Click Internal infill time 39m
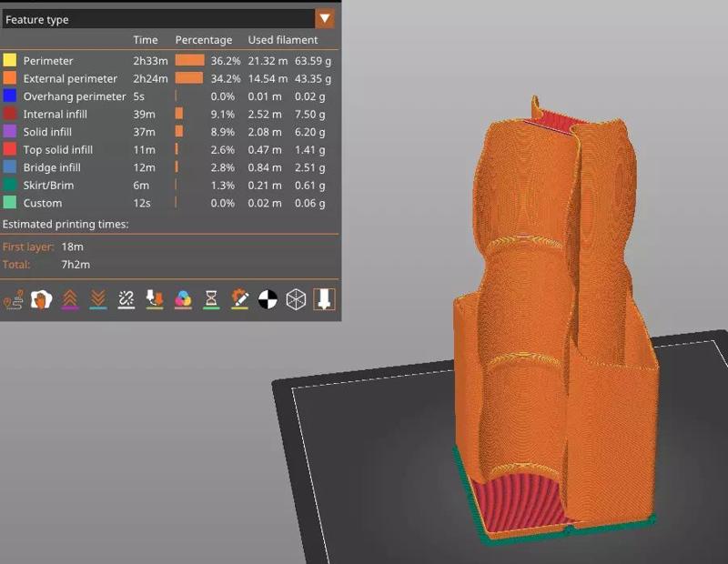728x564 pixels. 144,115
